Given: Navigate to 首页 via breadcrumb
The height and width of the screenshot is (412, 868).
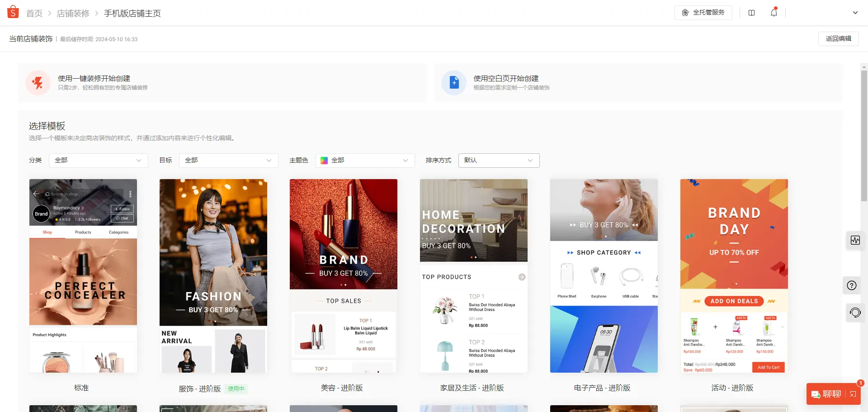Looking at the screenshot, I should (x=34, y=13).
